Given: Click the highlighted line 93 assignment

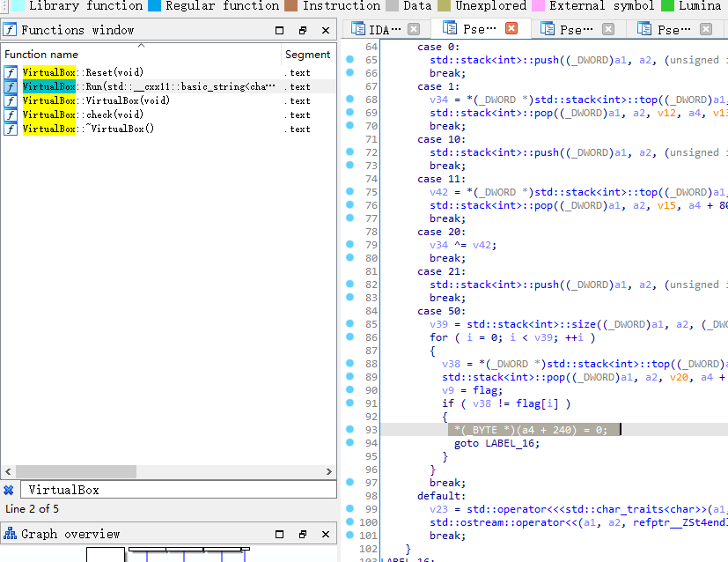Looking at the screenshot, I should pos(534,430).
